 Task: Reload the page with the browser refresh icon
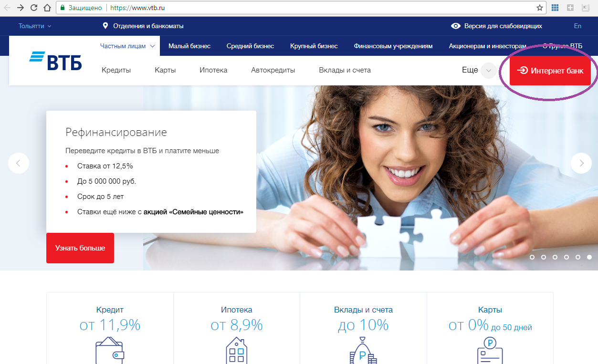34,8
